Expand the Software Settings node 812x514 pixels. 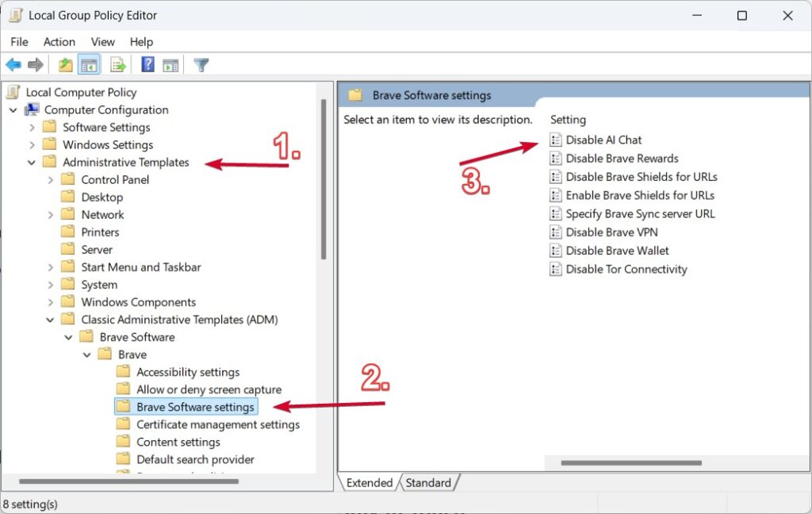[32, 128]
